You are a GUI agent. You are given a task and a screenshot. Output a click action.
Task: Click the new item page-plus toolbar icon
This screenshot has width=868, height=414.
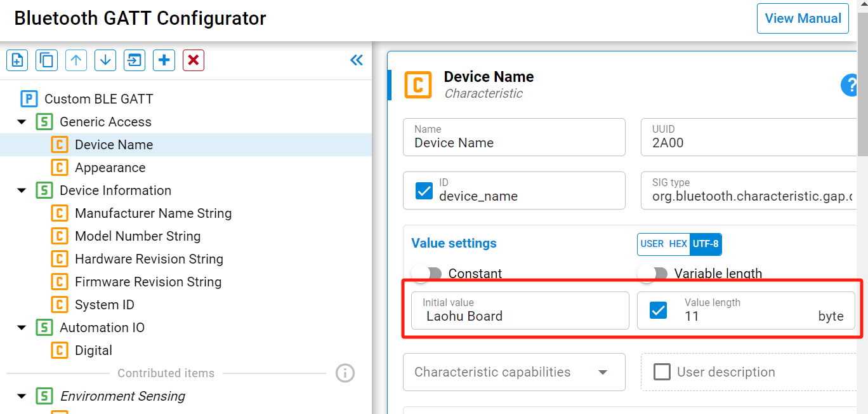tap(17, 60)
